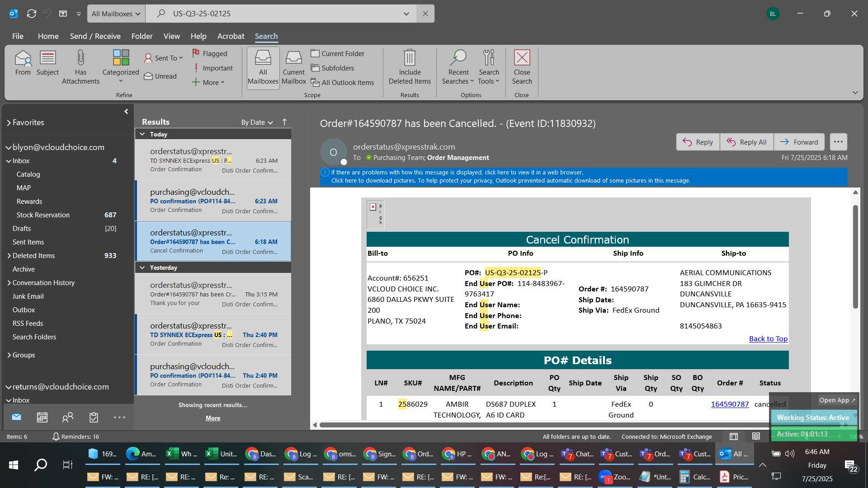Collapse the ribbon with the chevron
This screenshot has width=868, height=488.
point(855,93)
